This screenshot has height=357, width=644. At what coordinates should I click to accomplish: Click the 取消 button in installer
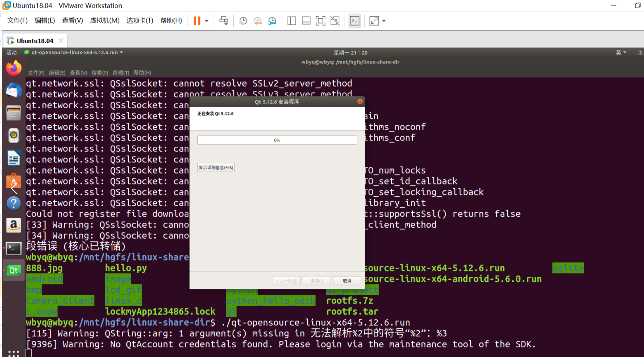click(347, 281)
